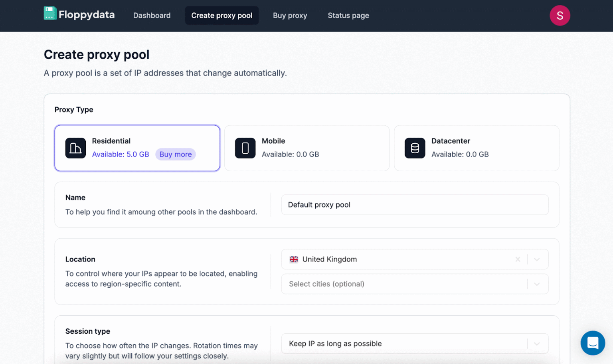Image resolution: width=613 pixels, height=364 pixels.
Task: Click the Floppydata floppy disk logo
Action: 50,13
